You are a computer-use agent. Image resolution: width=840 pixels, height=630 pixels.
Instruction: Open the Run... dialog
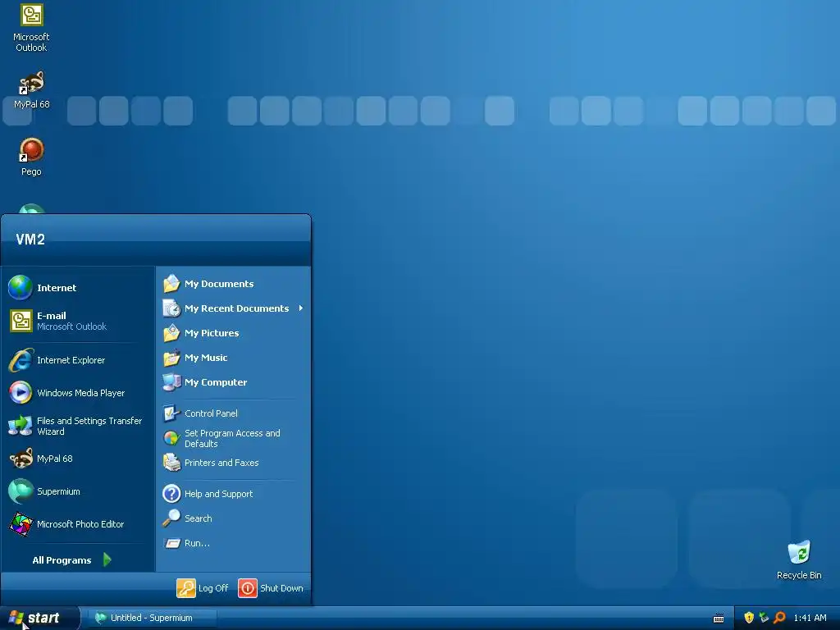[234, 543]
